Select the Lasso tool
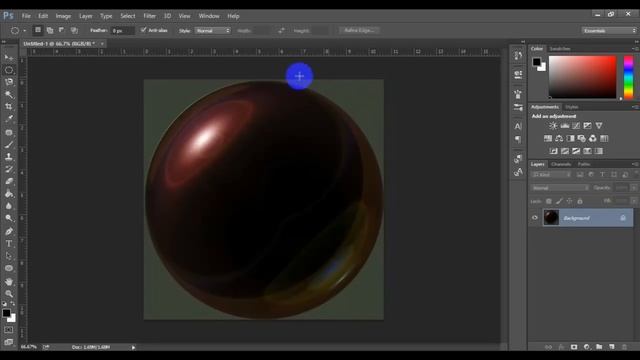640x360 pixels. [9, 82]
